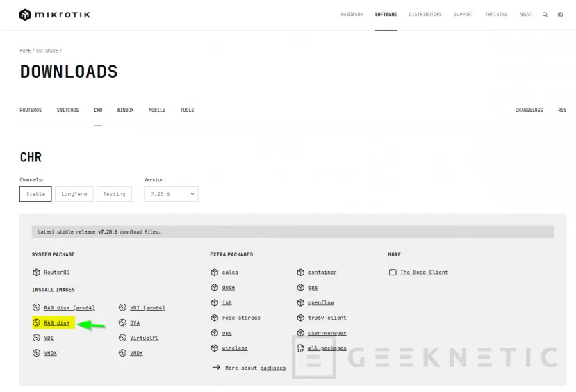Download the VMDK link
Viewport: 576px width, 392px height.
tap(136, 353)
